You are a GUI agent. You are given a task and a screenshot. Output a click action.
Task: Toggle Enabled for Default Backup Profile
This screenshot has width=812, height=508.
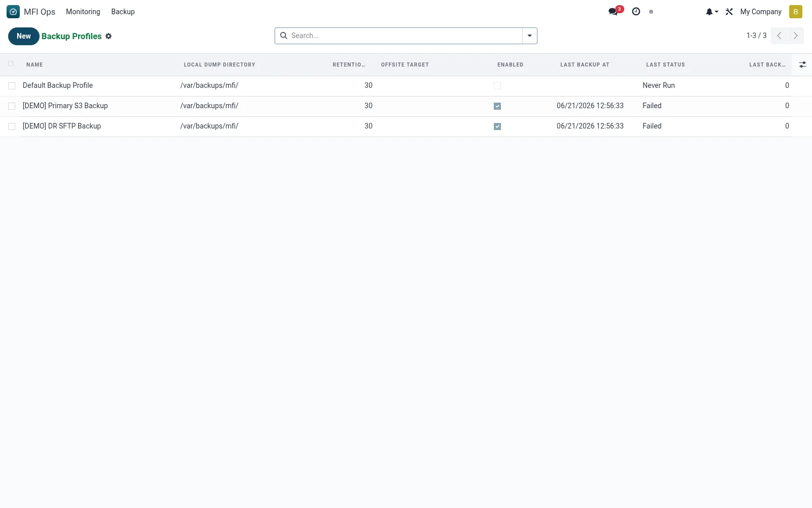[x=497, y=86]
